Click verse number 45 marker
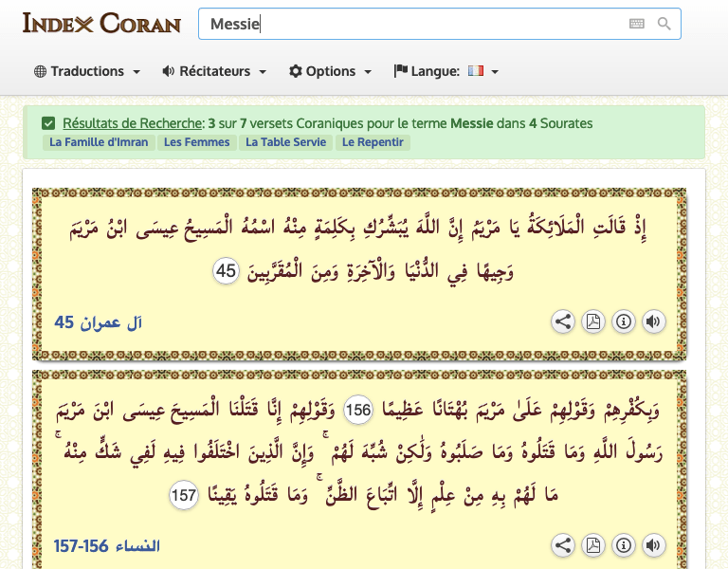Image resolution: width=728 pixels, height=569 pixels. pyautogui.click(x=227, y=271)
